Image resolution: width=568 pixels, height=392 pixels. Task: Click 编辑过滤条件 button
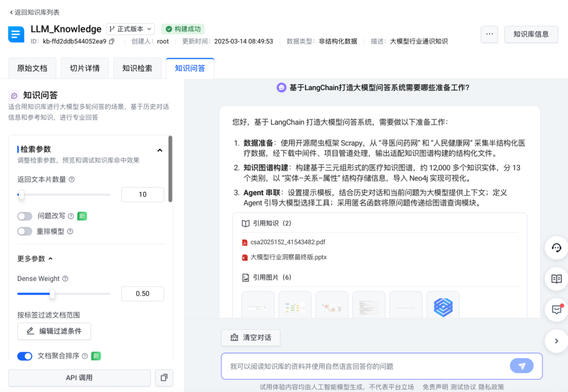click(54, 331)
